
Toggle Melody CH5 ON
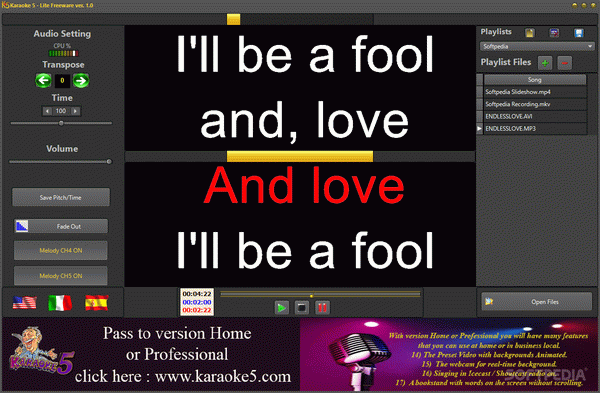coord(61,276)
